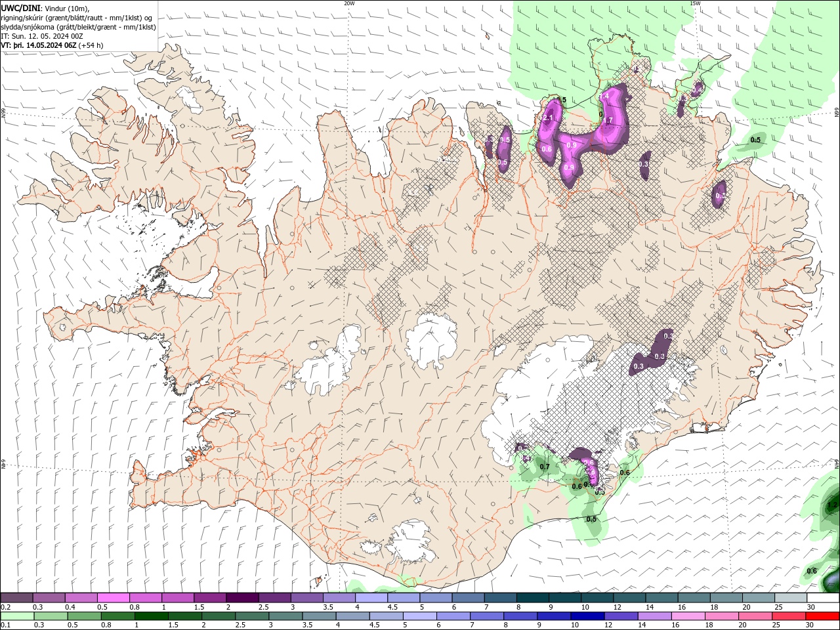
Task: Click the '0.4' label on the snow legend
Action: click(x=70, y=607)
